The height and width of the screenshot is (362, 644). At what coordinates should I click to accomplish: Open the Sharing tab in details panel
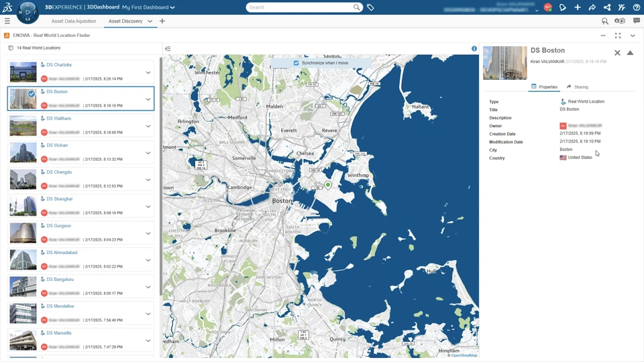(577, 86)
